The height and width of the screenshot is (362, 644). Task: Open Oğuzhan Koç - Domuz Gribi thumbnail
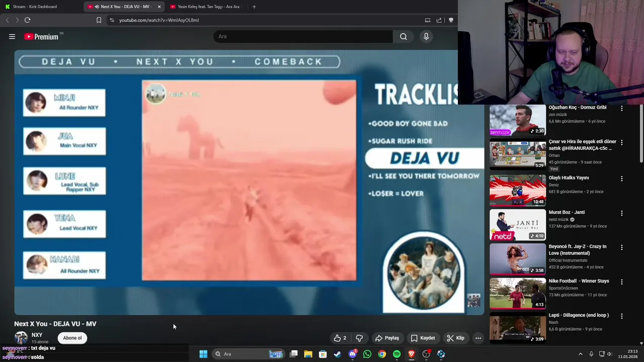(x=518, y=121)
